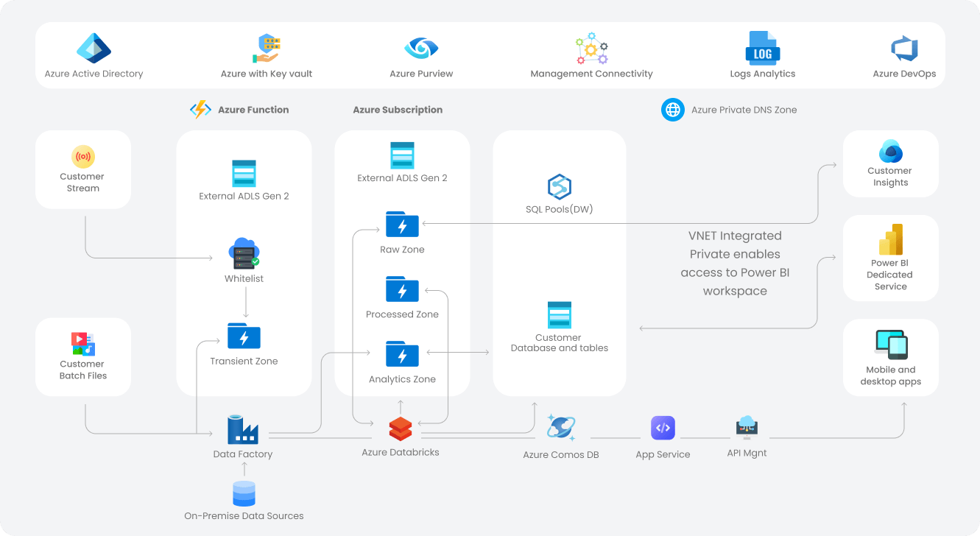Image resolution: width=980 pixels, height=536 pixels.
Task: Click the Azure Function heading label
Action: click(x=253, y=110)
